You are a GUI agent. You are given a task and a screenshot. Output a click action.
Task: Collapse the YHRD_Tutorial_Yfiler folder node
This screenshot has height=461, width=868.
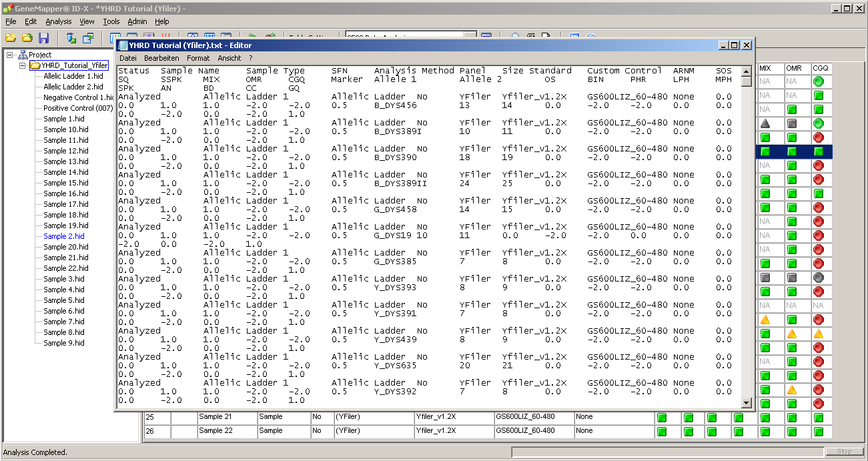point(22,65)
